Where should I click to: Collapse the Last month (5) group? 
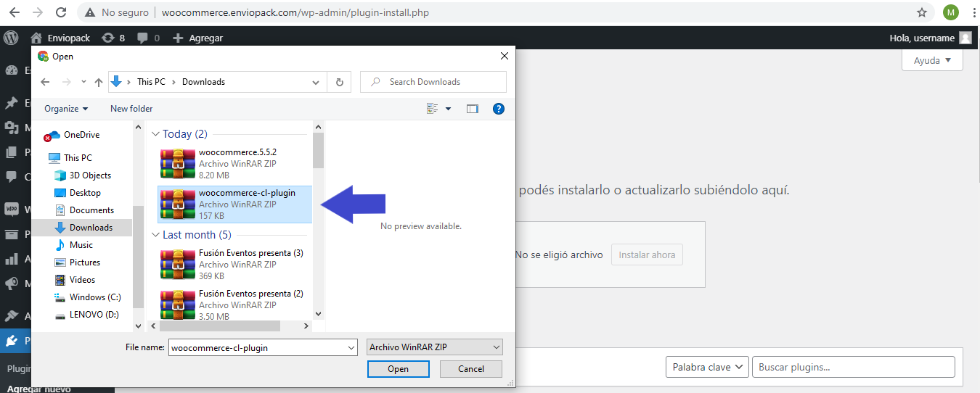[155, 235]
